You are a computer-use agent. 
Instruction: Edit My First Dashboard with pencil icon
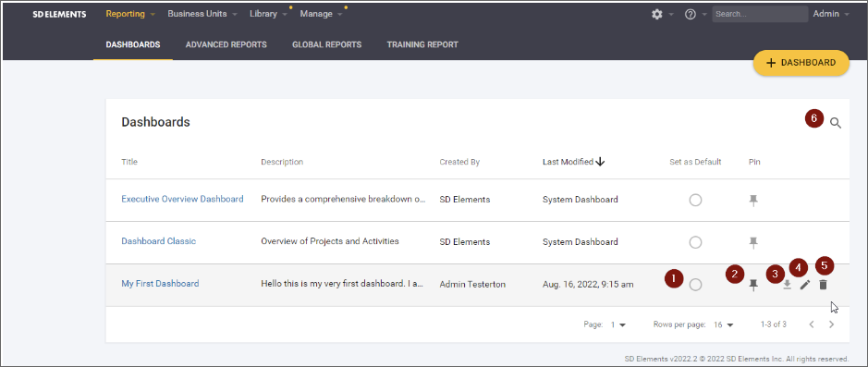pos(805,285)
